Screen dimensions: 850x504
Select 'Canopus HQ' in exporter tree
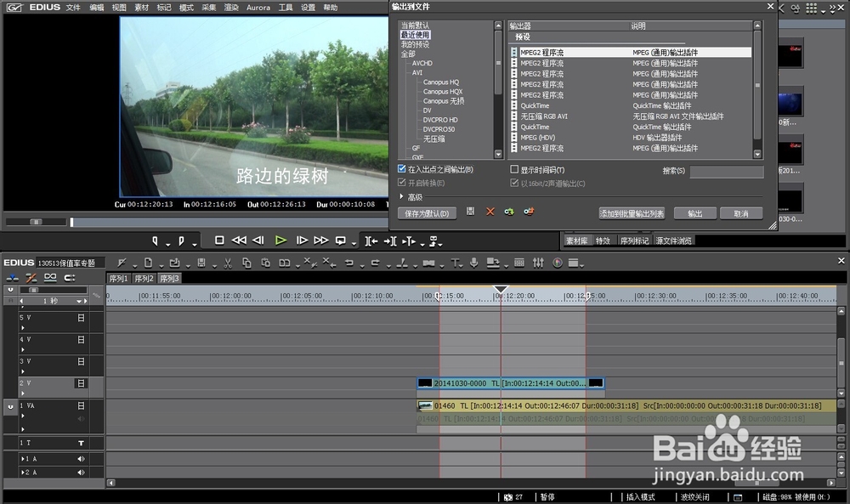pyautogui.click(x=440, y=82)
